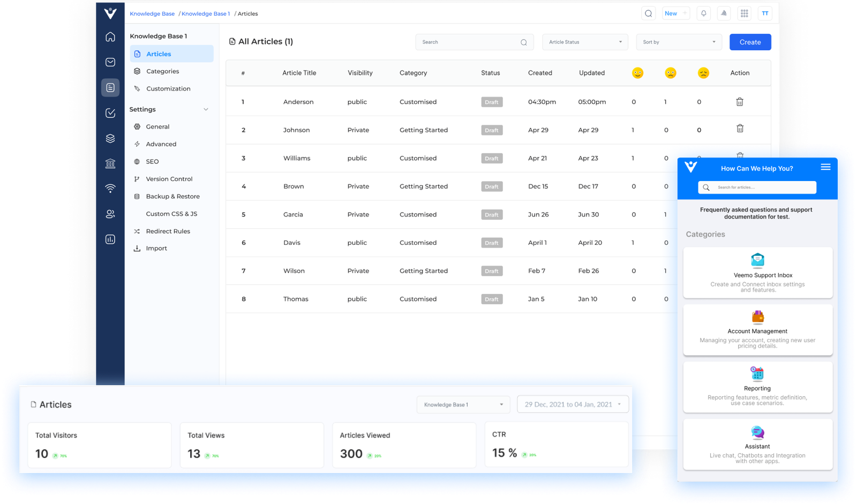Click the Search for articles widget field
The width and height of the screenshot is (857, 504).
tap(757, 187)
